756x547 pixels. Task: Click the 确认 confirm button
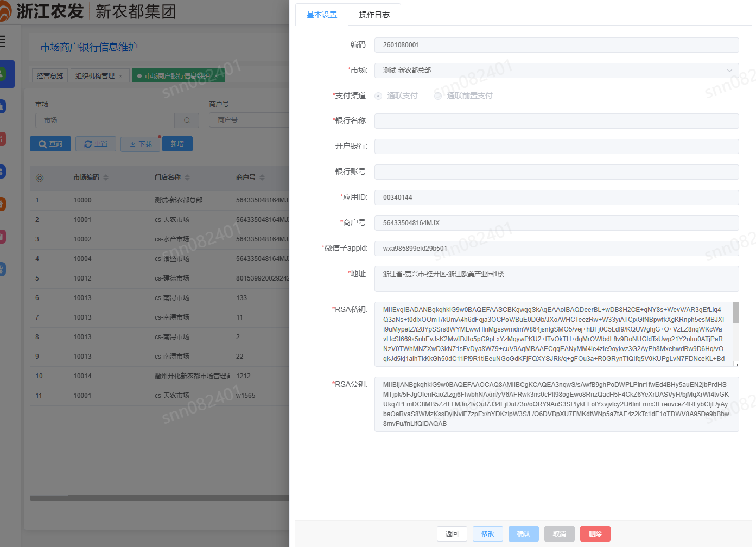tap(524, 534)
